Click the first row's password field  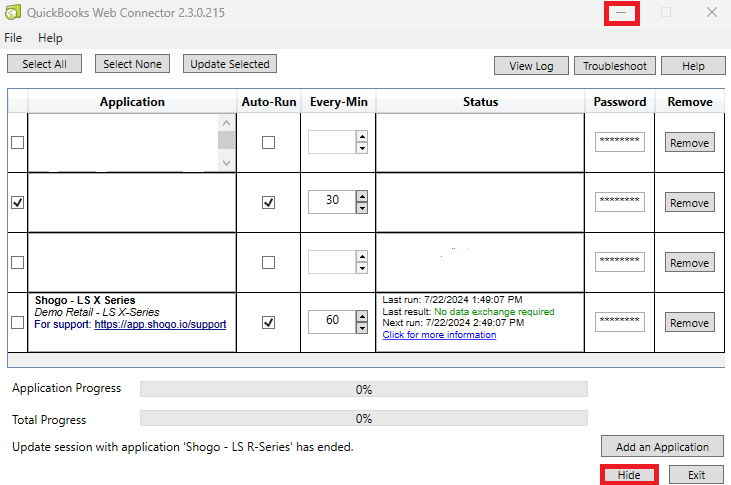coord(620,142)
